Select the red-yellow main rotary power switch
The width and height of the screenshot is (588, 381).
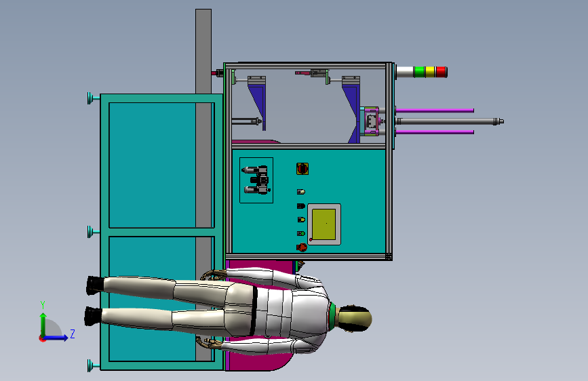point(302,169)
